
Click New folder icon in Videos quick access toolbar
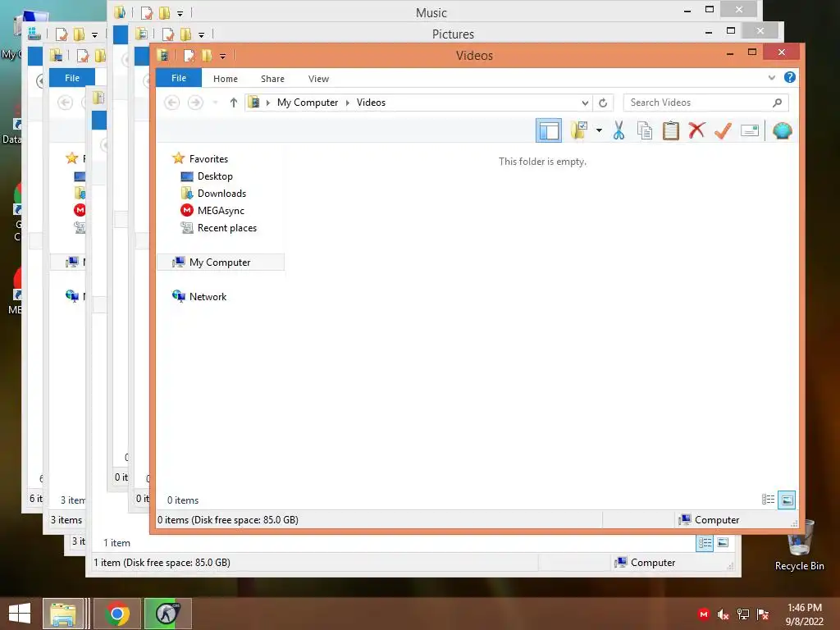coord(206,55)
